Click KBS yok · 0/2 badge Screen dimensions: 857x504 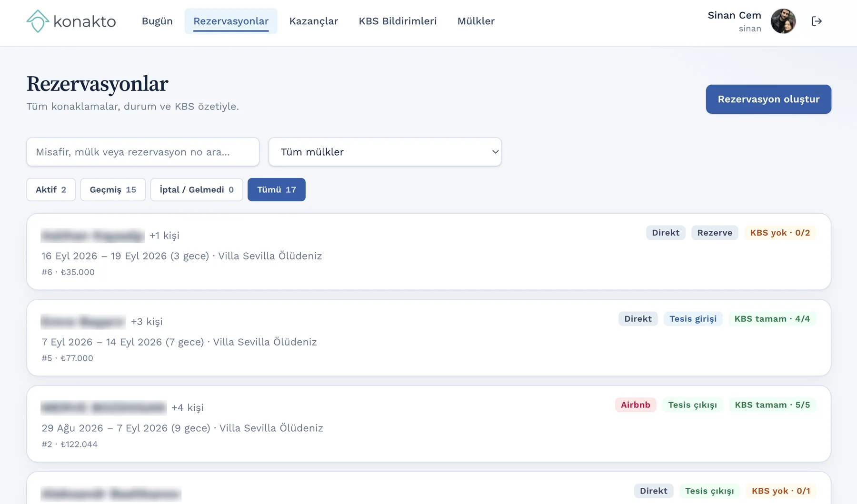point(780,233)
